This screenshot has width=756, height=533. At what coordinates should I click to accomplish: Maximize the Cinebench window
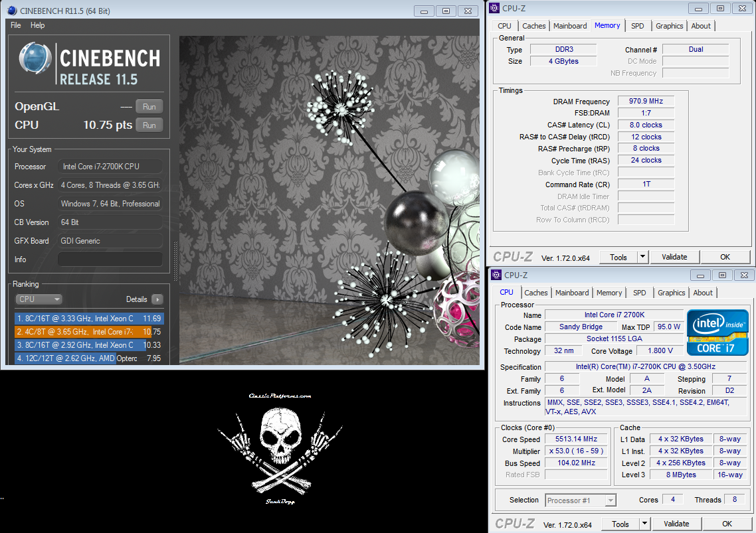[446, 11]
